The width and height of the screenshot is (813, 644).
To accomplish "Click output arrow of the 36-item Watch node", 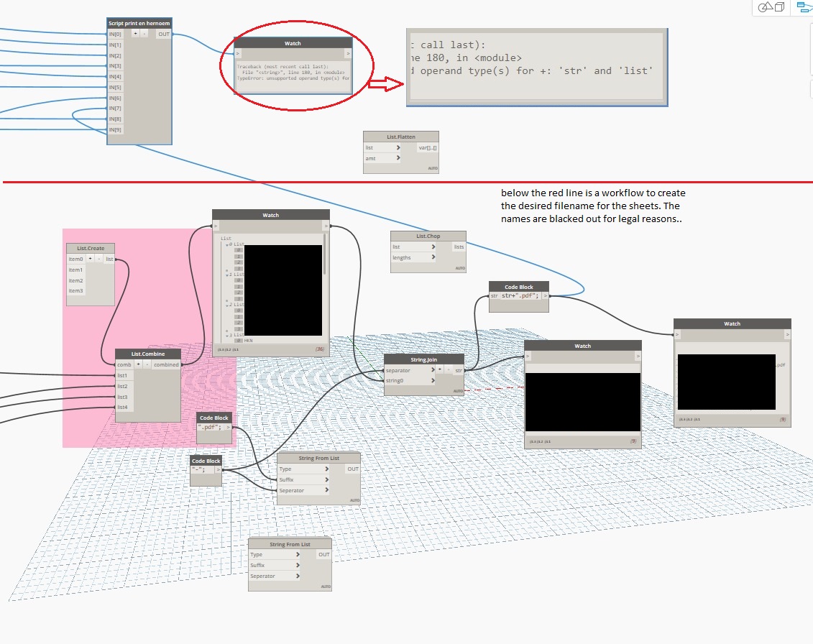I will [326, 226].
